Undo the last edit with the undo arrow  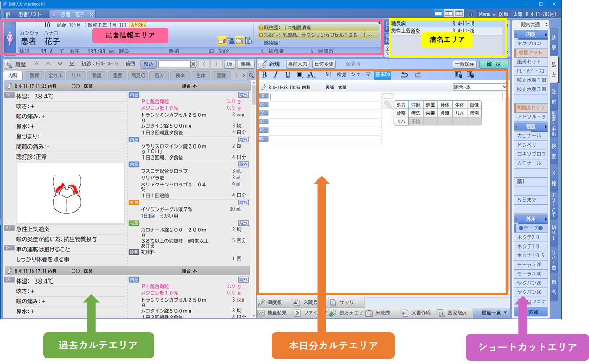coord(404,75)
